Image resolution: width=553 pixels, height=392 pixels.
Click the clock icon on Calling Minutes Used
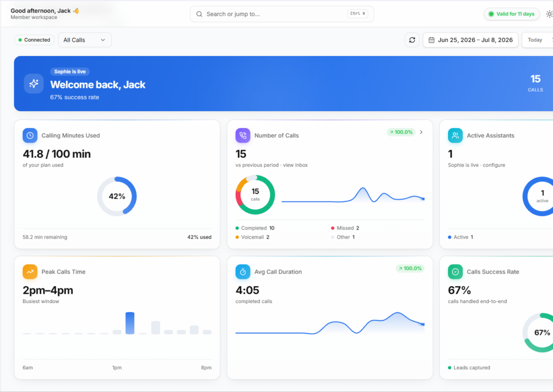[30, 135]
